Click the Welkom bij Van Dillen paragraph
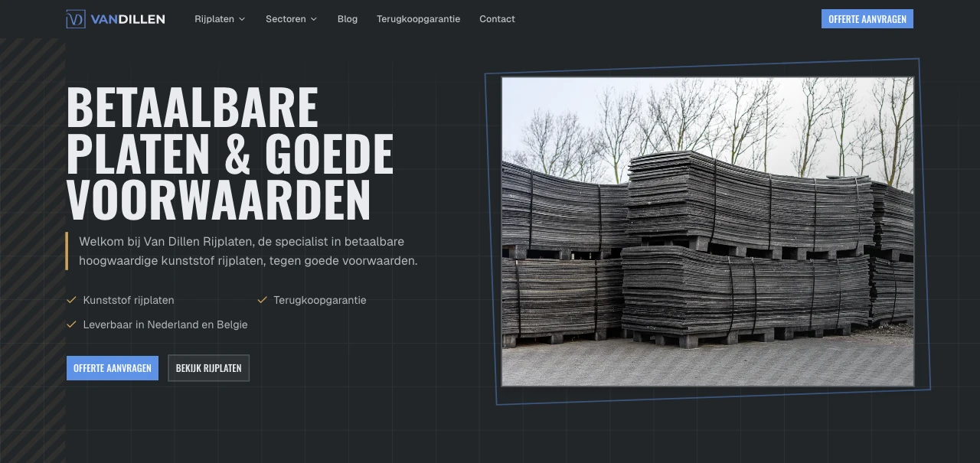Image resolution: width=980 pixels, height=463 pixels. 248,251
